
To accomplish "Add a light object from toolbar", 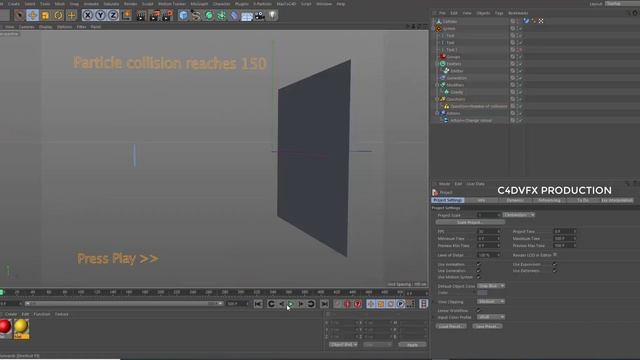I will coord(273,16).
